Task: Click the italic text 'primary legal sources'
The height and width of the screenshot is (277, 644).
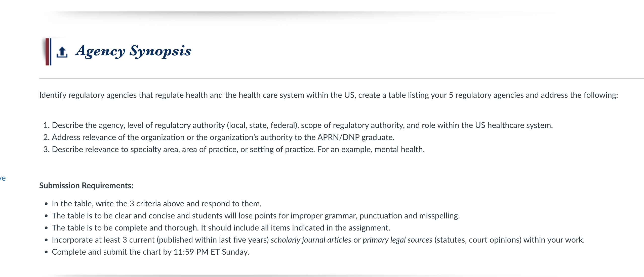Action: click(397, 240)
